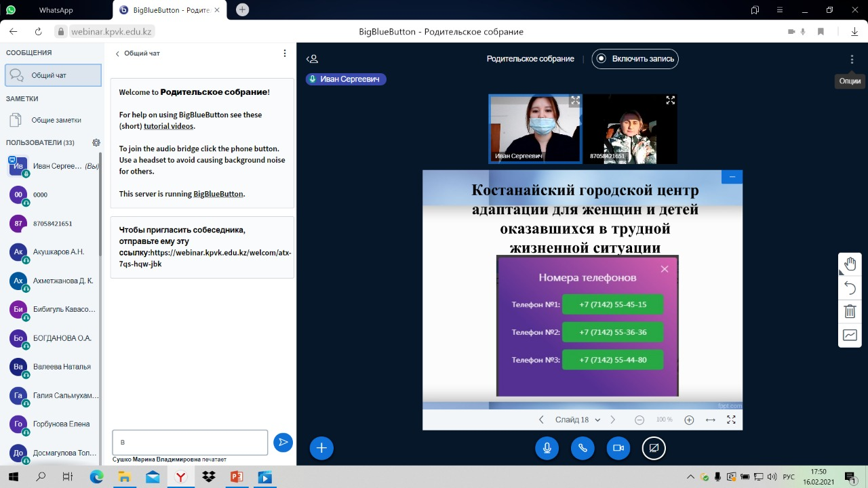Toggle multi-user whiteboard icon

(850, 335)
